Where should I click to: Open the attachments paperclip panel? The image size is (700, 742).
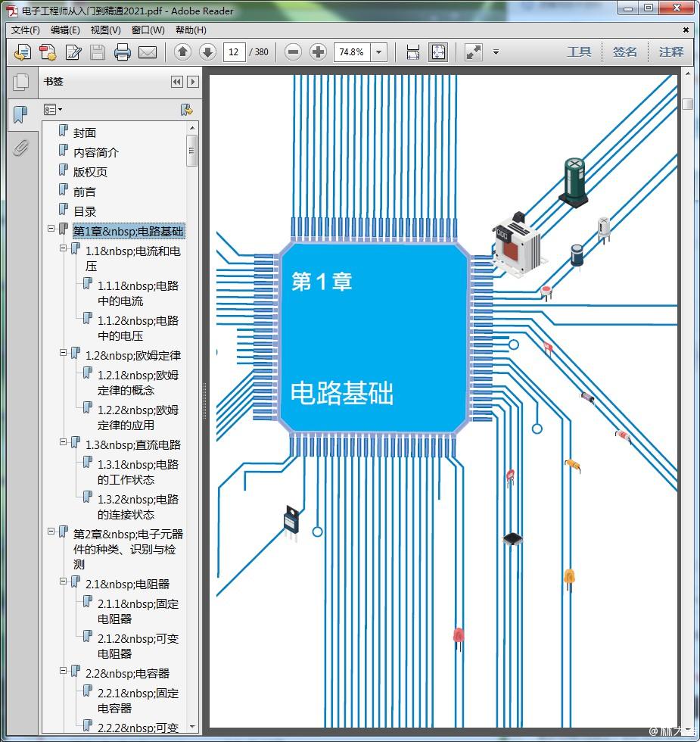pos(20,148)
